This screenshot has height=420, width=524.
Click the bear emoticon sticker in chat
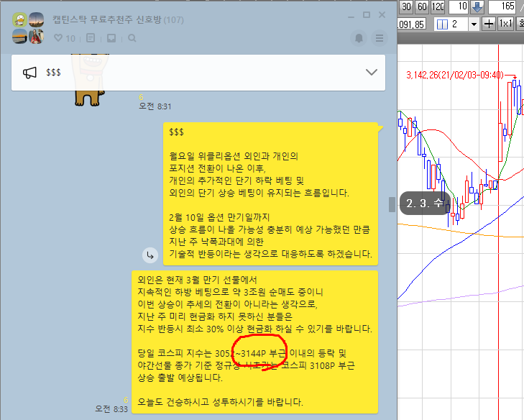(91, 80)
